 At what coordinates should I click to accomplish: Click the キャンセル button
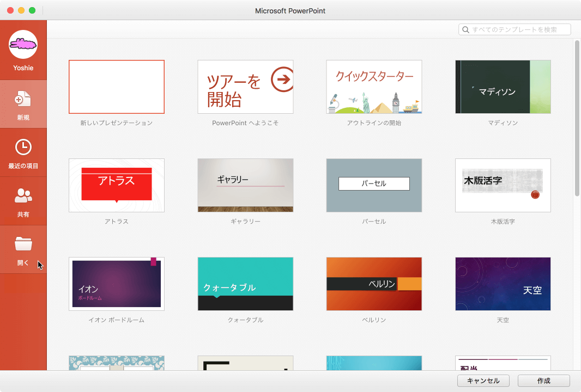[x=483, y=381]
